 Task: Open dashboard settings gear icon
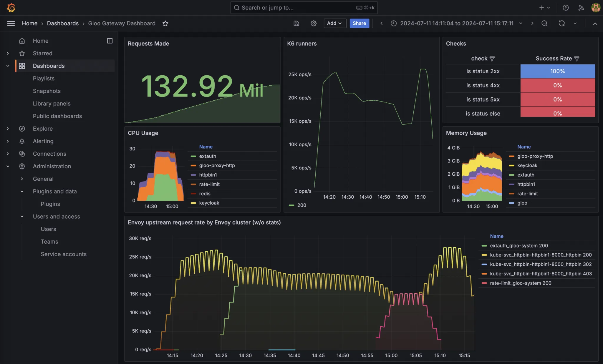coord(313,23)
